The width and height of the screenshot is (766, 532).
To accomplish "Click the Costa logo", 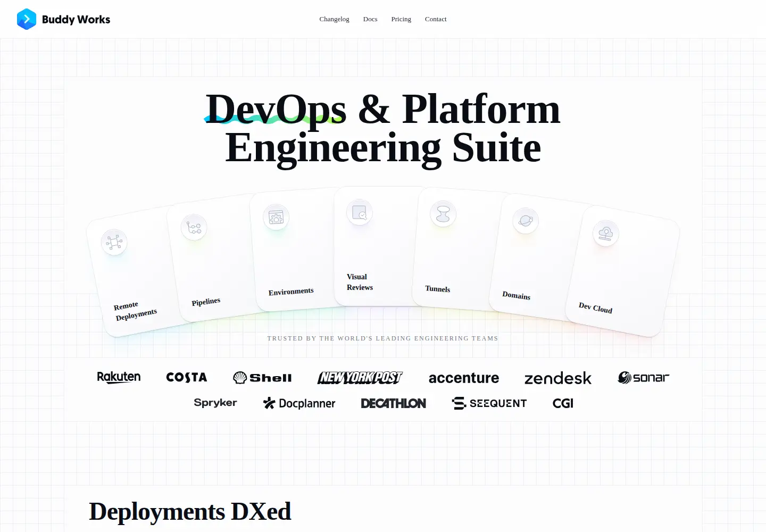I will coord(187,377).
